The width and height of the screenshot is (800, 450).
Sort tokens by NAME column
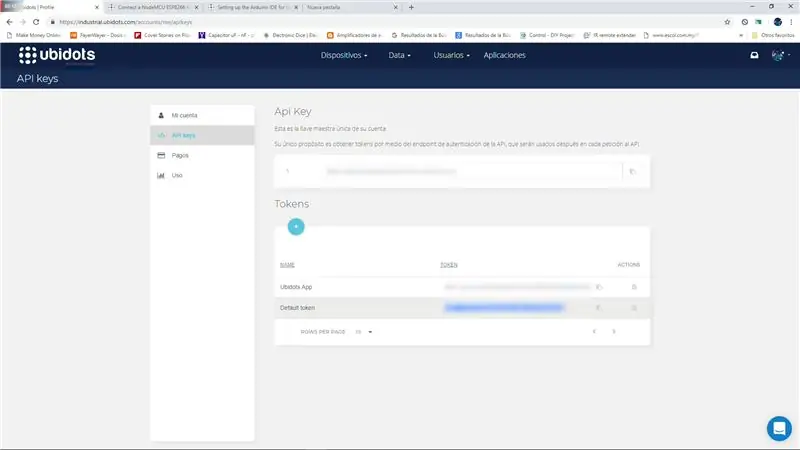pyautogui.click(x=287, y=265)
